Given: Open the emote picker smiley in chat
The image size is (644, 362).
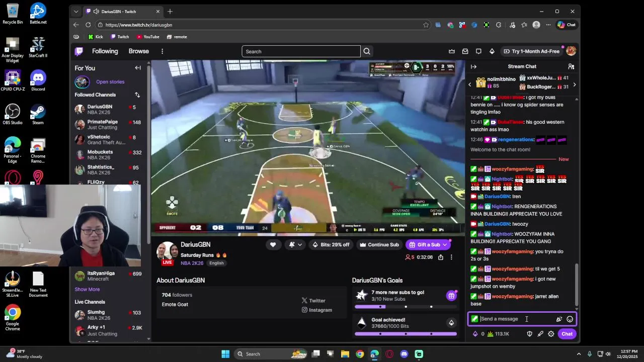Looking at the screenshot, I should click(x=570, y=319).
